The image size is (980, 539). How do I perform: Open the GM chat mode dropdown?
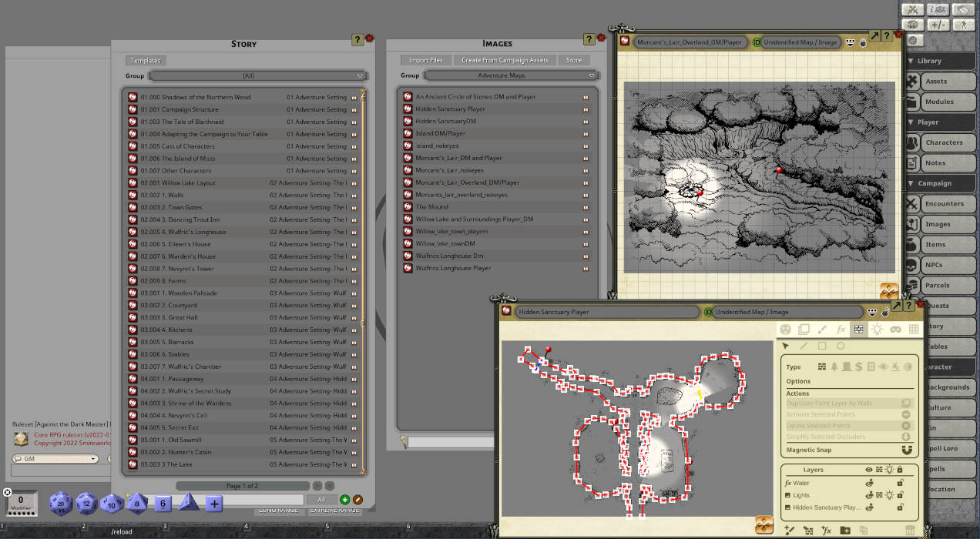coord(55,459)
